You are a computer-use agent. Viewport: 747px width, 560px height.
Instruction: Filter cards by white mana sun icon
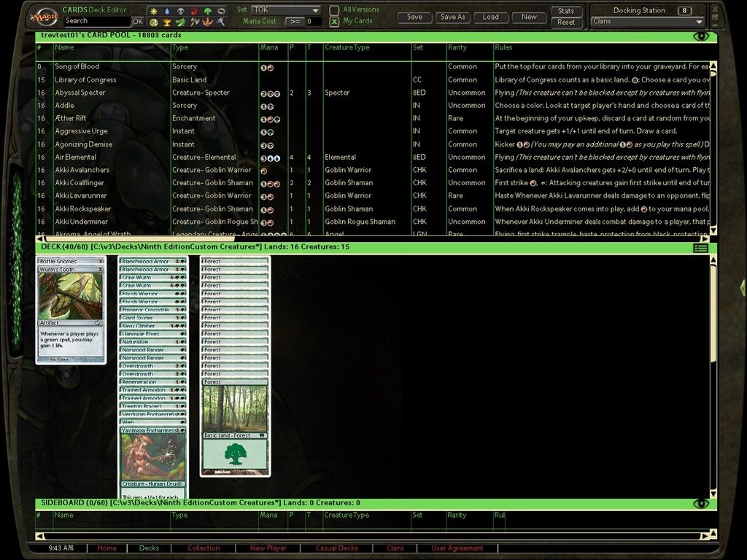(x=153, y=12)
